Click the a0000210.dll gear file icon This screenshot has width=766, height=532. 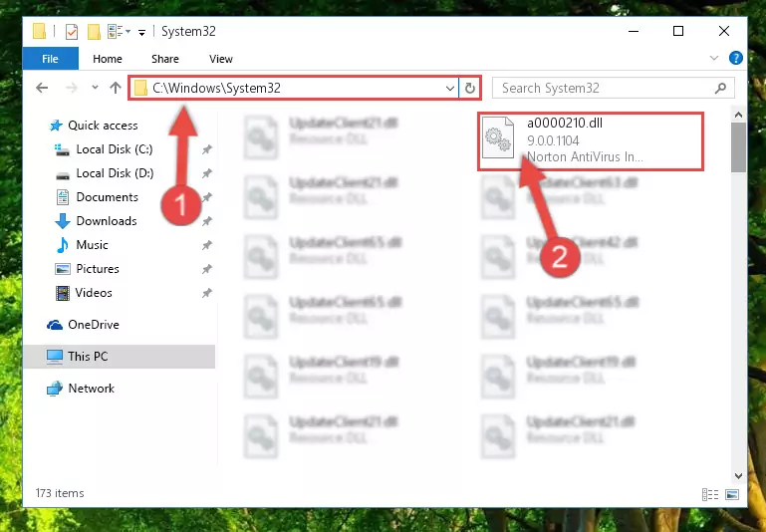[x=498, y=137]
